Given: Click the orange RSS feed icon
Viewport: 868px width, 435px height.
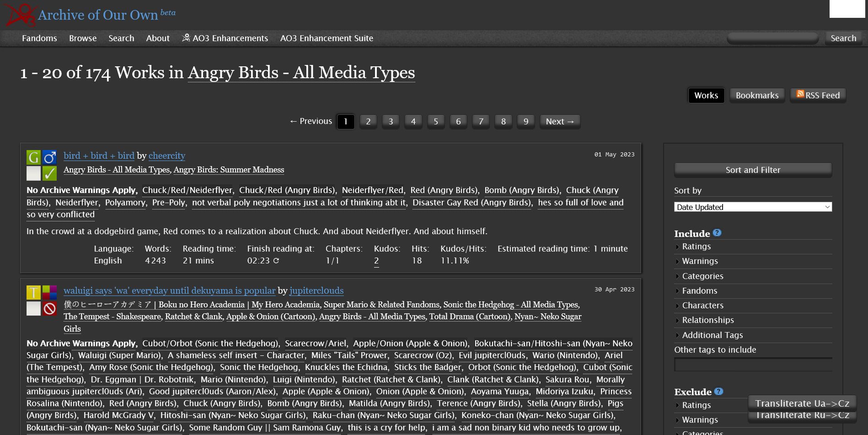Looking at the screenshot, I should pyautogui.click(x=800, y=94).
